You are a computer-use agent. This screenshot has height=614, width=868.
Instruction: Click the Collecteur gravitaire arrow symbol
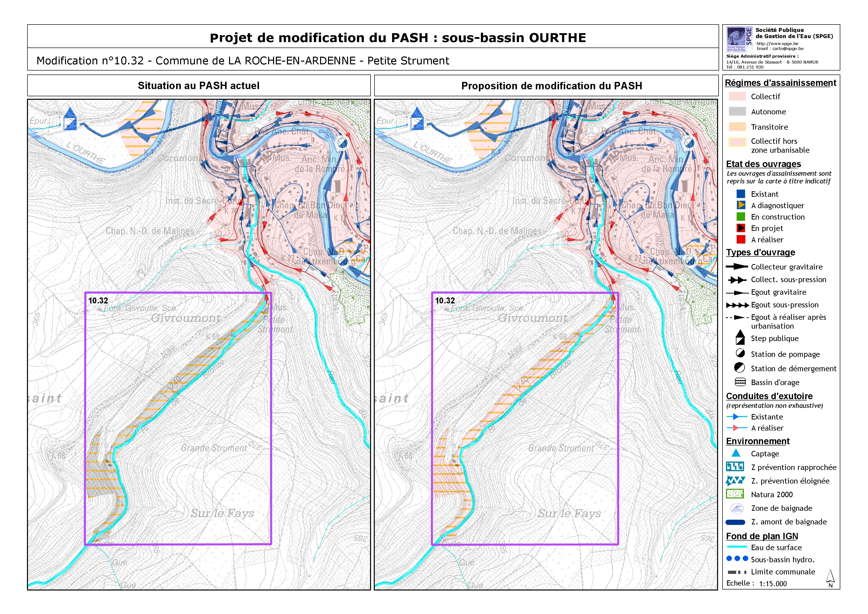[x=737, y=267]
